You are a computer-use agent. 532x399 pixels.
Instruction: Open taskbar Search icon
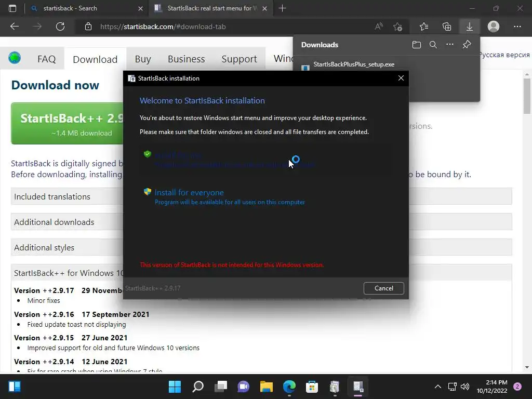198,387
